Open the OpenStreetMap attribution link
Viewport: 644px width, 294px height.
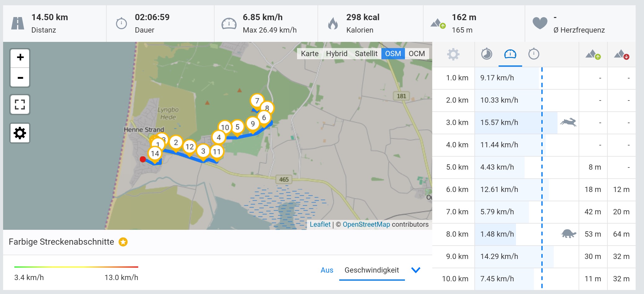coord(366,224)
